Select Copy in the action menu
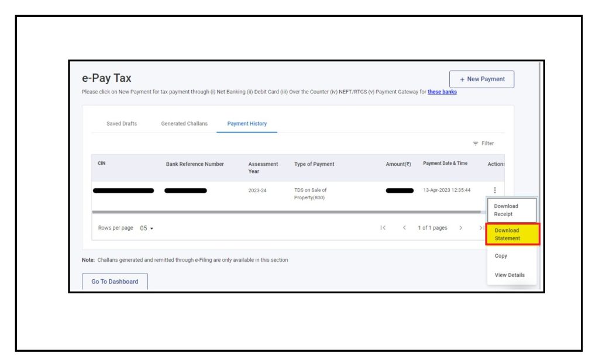 click(x=501, y=256)
